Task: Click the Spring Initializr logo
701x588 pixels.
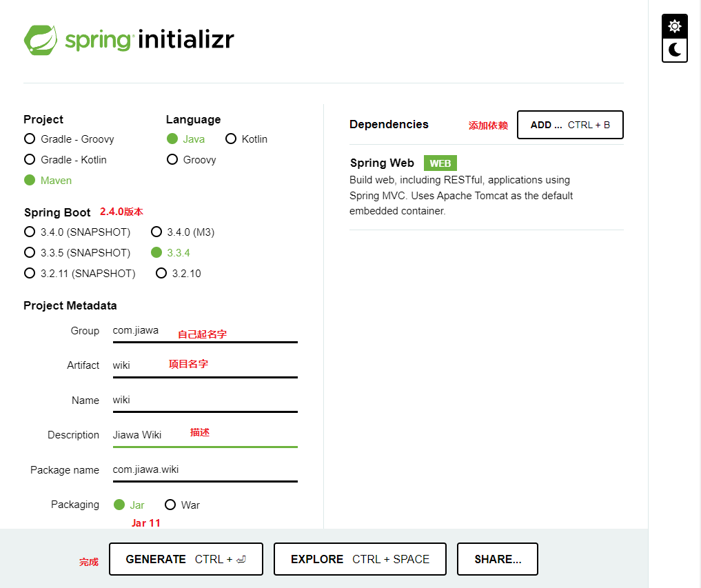Action: tap(128, 39)
